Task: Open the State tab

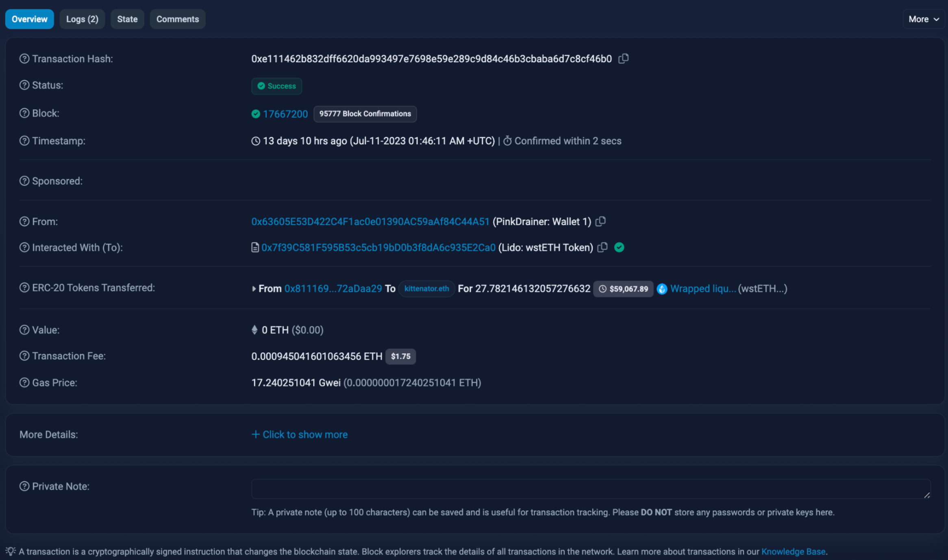Action: coord(127,19)
